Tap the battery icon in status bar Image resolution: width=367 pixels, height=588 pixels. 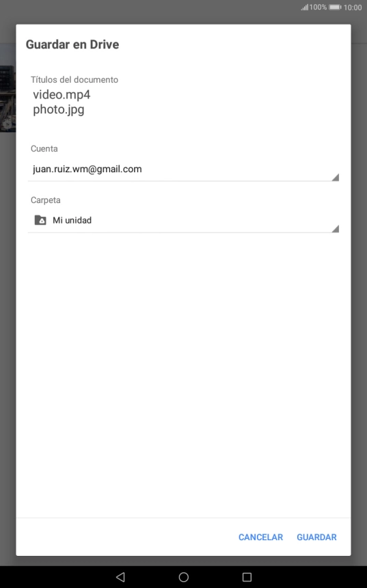pos(335,7)
